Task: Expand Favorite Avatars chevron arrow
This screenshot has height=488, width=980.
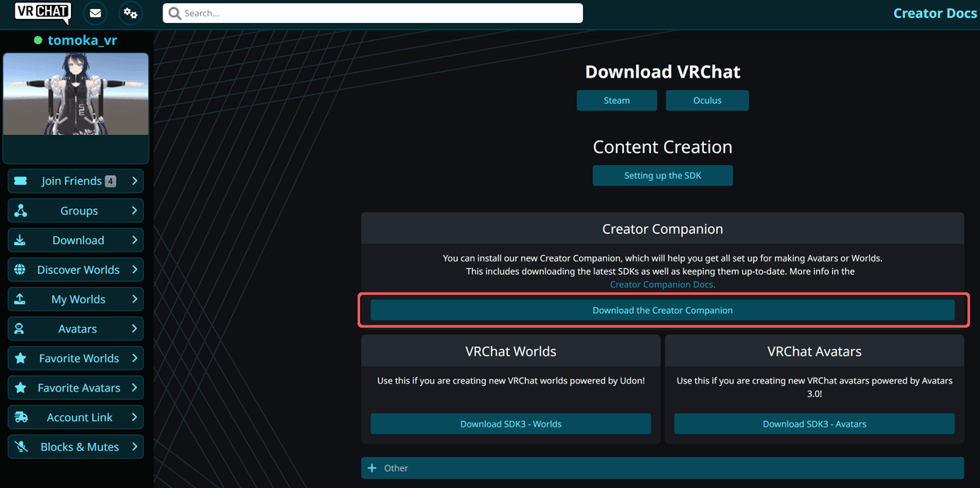Action: tap(134, 387)
